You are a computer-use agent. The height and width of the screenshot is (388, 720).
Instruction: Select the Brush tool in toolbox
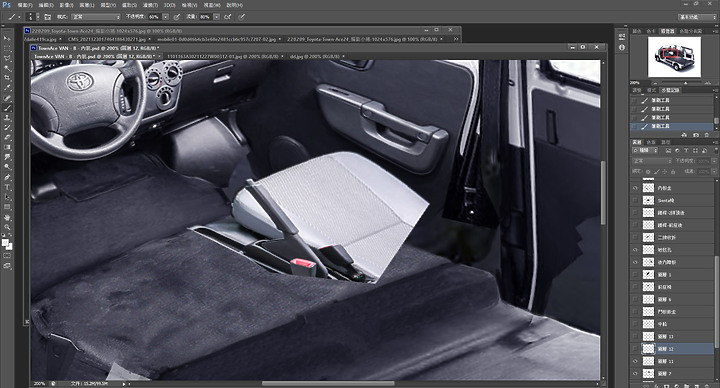coord(7,108)
